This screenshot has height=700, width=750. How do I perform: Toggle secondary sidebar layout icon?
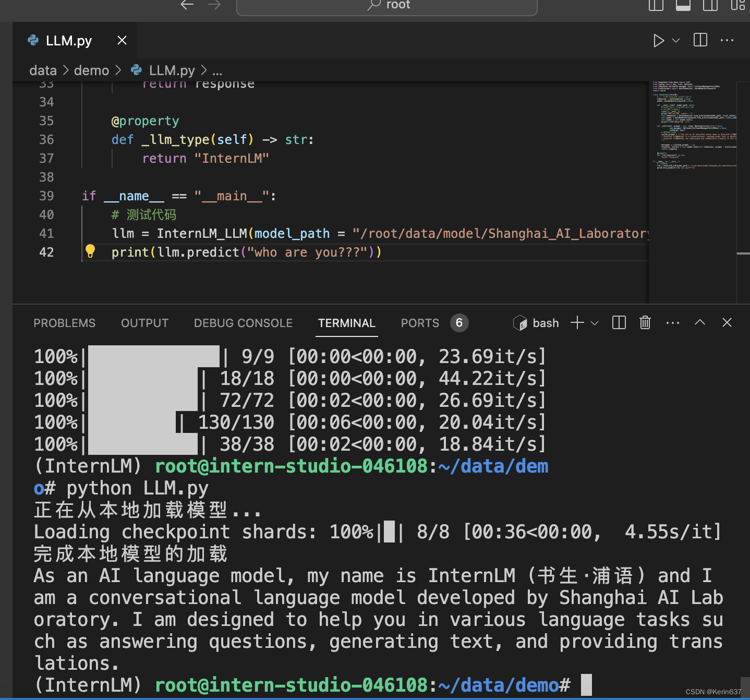710,5
